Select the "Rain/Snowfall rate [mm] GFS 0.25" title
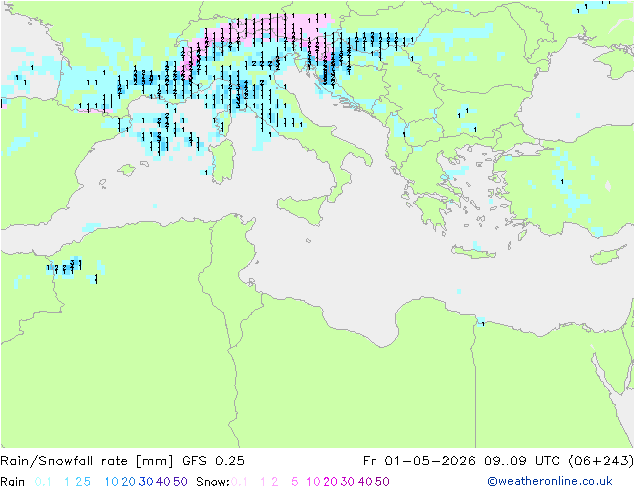634x490 pixels. 123,461
